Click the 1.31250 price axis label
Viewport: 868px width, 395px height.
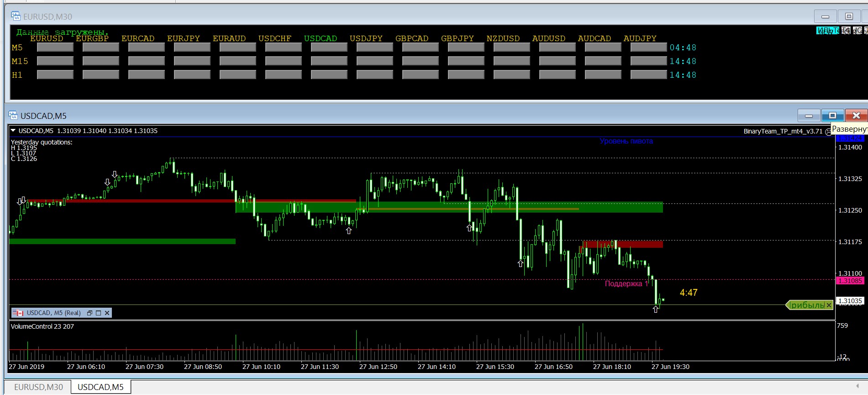pyautogui.click(x=850, y=210)
